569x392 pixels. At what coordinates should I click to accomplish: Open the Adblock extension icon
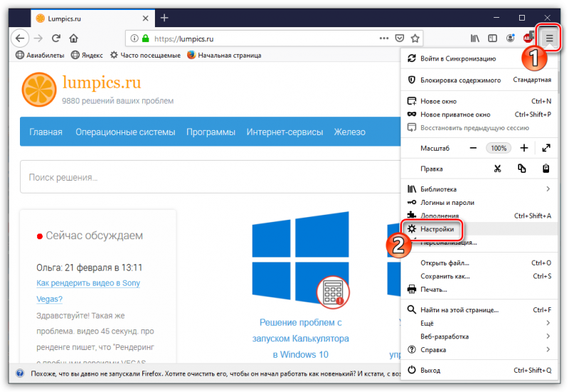coord(528,38)
